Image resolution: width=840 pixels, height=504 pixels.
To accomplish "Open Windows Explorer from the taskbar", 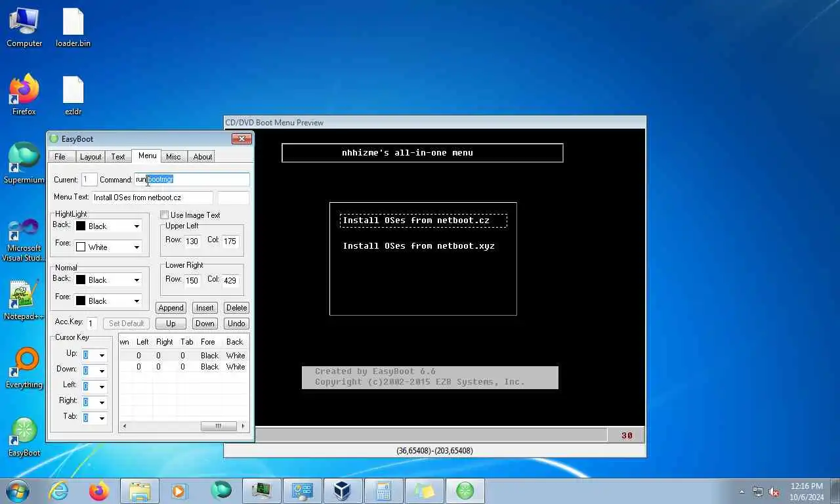I will [x=140, y=491].
